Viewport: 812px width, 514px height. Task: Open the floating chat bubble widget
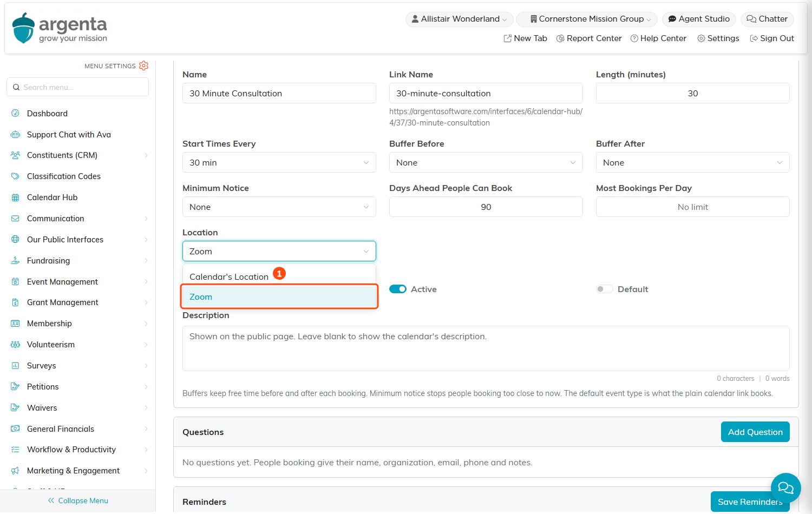coord(785,488)
